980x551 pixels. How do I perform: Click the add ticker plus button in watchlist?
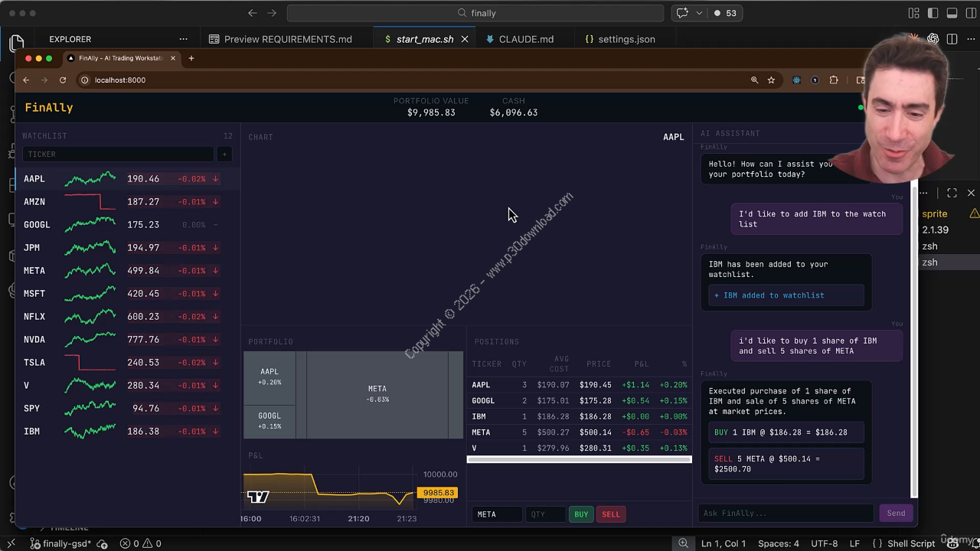(224, 155)
